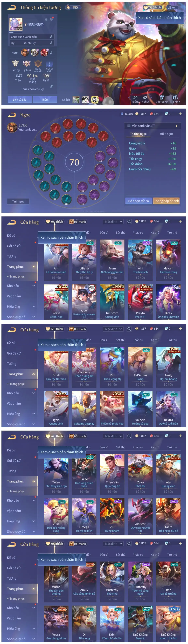Switch to the Th.tính ngọc tab
The width and height of the screenshot is (188, 644).
[x=138, y=134]
